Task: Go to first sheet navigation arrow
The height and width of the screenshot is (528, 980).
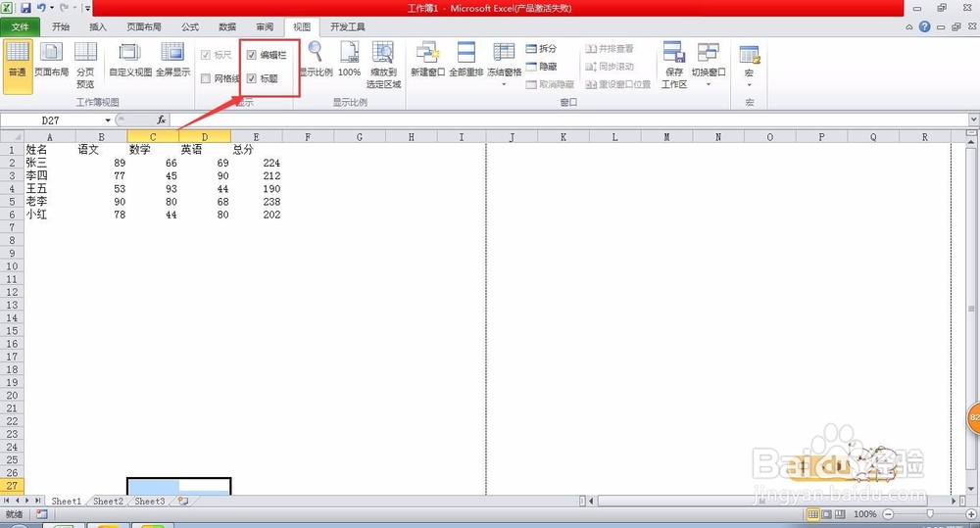Action: pyautogui.click(x=6, y=501)
